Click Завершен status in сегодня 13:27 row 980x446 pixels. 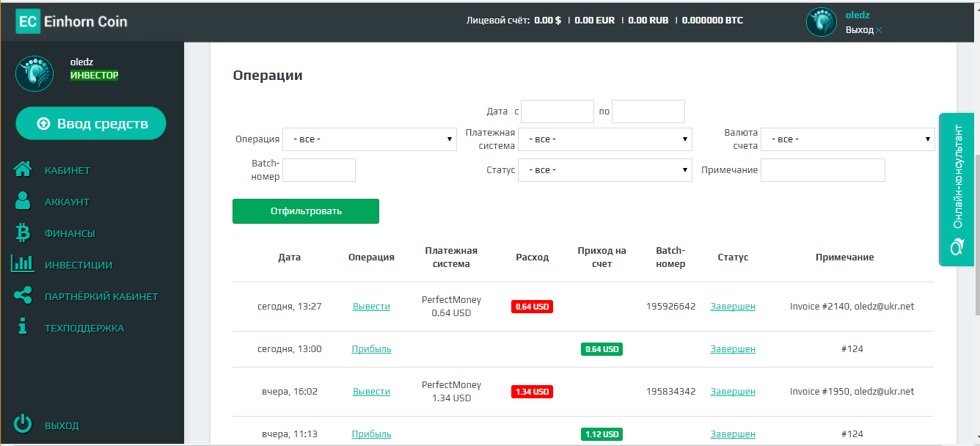[x=733, y=307]
